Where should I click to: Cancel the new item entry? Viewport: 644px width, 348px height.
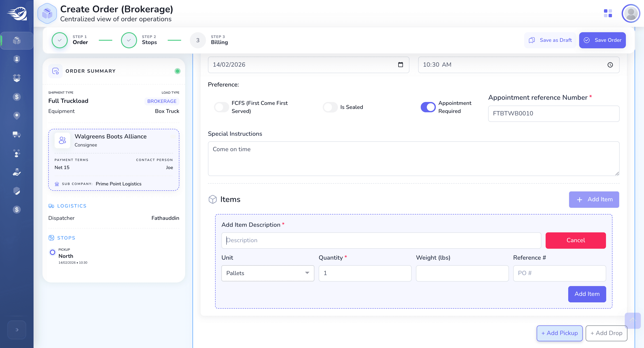coord(576,240)
